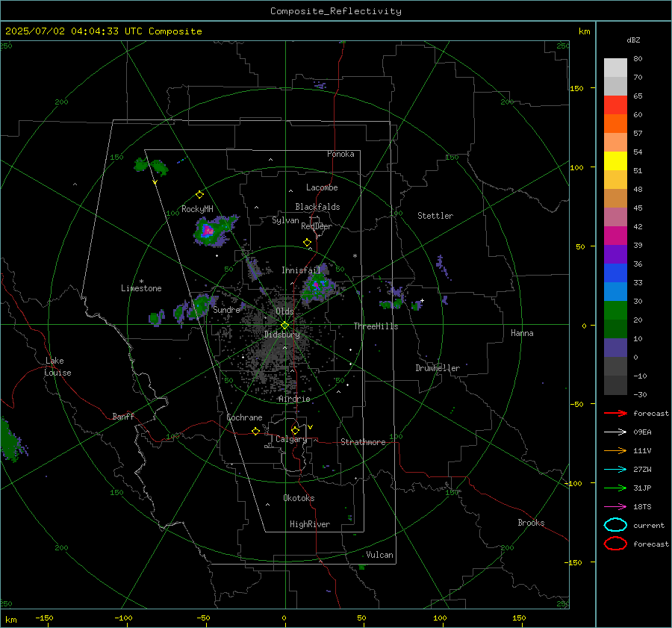Click the HighRiver town label
Image resolution: width=672 pixels, height=628 pixels.
pos(310,524)
